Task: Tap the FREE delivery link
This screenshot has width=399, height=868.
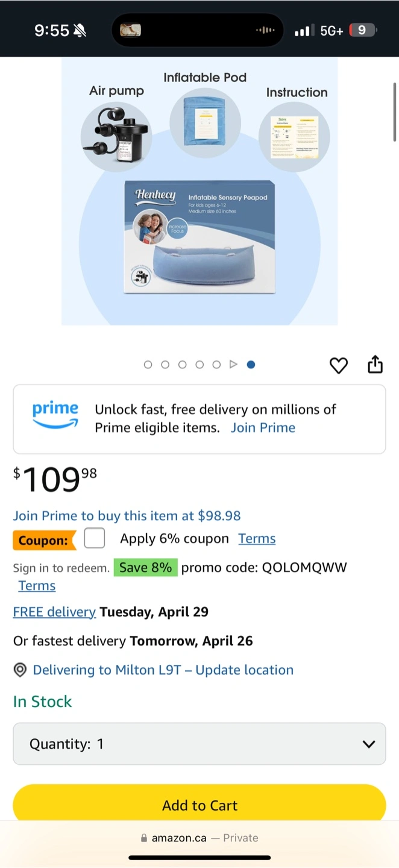Action: coord(54,612)
